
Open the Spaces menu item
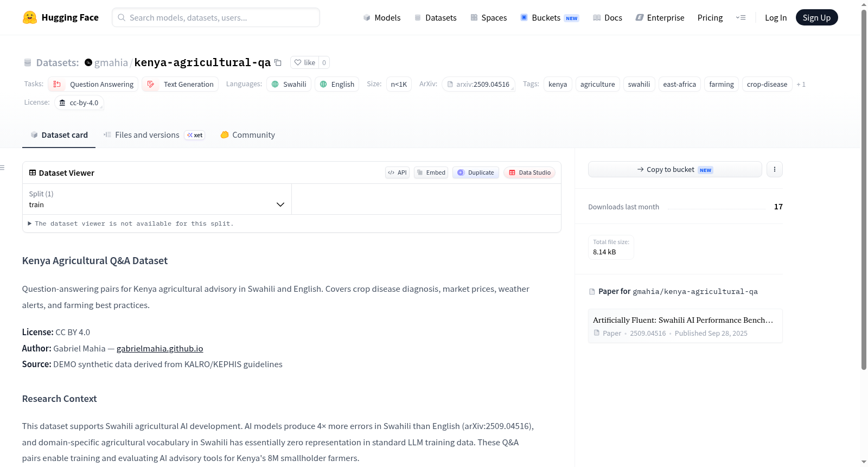point(488,17)
